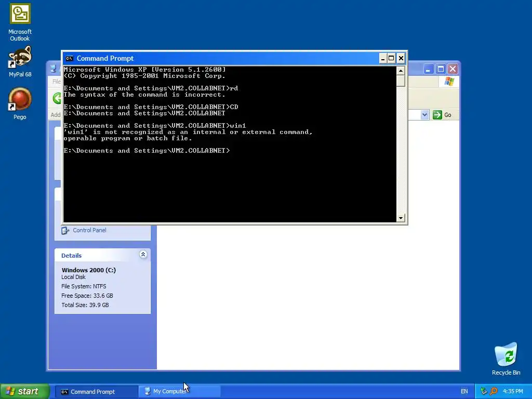This screenshot has width=532, height=399.
Task: Click the Total Size: 39.9 GB text
Action: pos(85,305)
